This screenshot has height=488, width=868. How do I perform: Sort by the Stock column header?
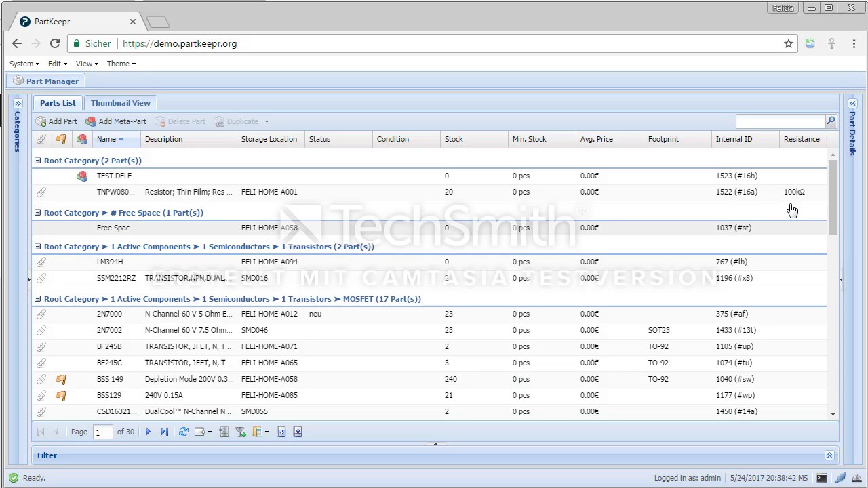(474, 139)
